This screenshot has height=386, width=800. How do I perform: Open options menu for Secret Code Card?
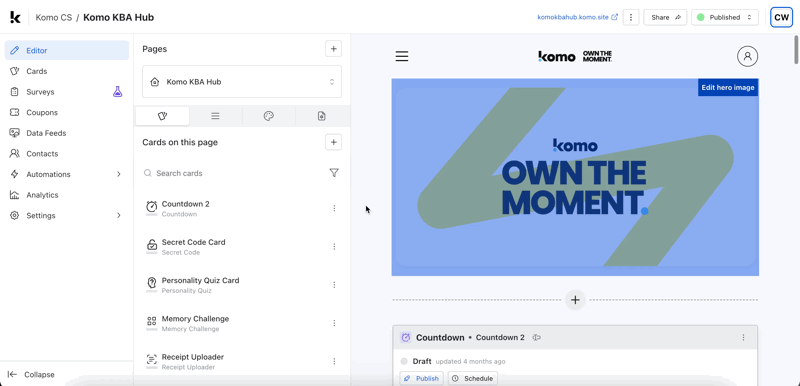[x=334, y=246]
